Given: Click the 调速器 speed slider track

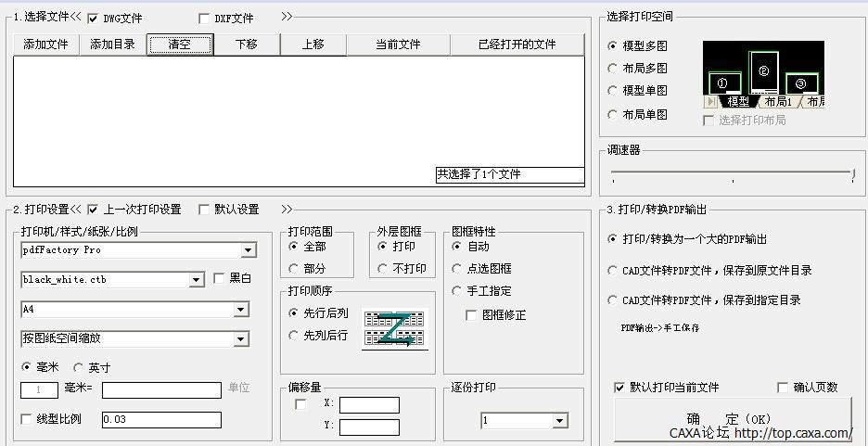Looking at the screenshot, I should click(x=731, y=172).
